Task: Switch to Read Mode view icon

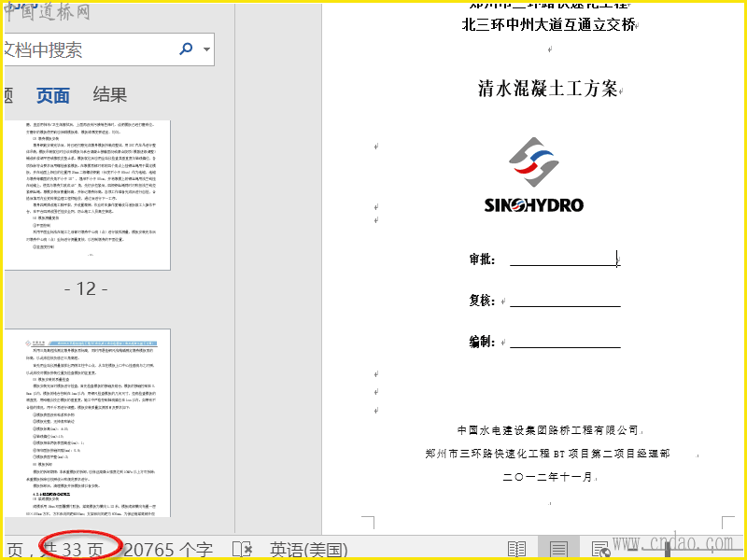Action: [x=517, y=549]
